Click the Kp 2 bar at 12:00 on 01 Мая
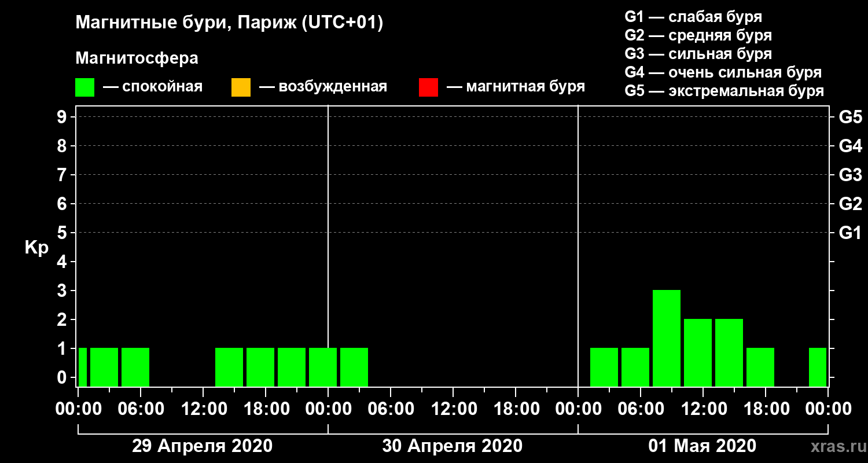Image resolution: width=868 pixels, height=463 pixels. 698,352
